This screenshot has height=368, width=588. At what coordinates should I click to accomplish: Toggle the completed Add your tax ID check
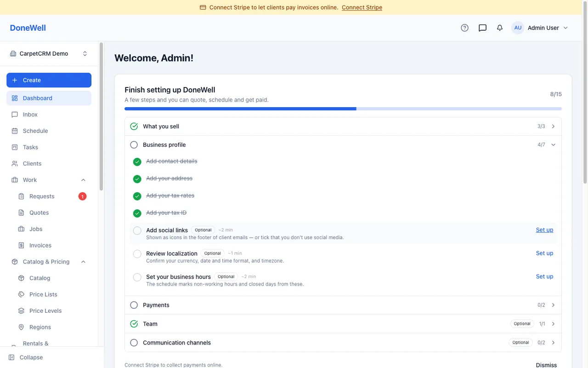click(137, 213)
